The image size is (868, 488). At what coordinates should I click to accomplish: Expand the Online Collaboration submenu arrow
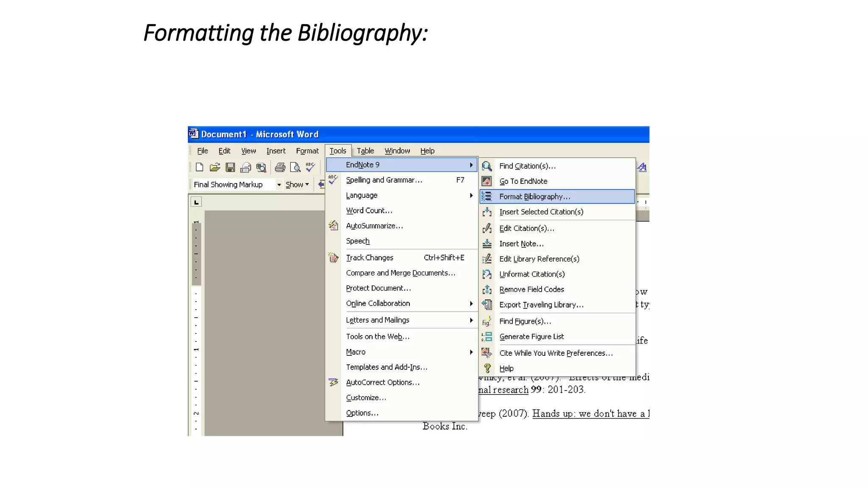[471, 303]
